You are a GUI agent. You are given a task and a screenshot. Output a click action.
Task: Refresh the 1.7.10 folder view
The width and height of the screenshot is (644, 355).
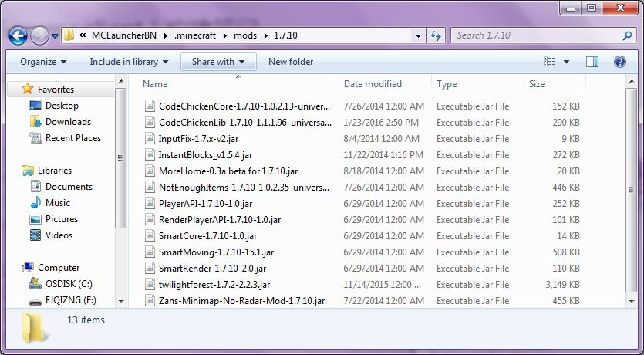[436, 35]
